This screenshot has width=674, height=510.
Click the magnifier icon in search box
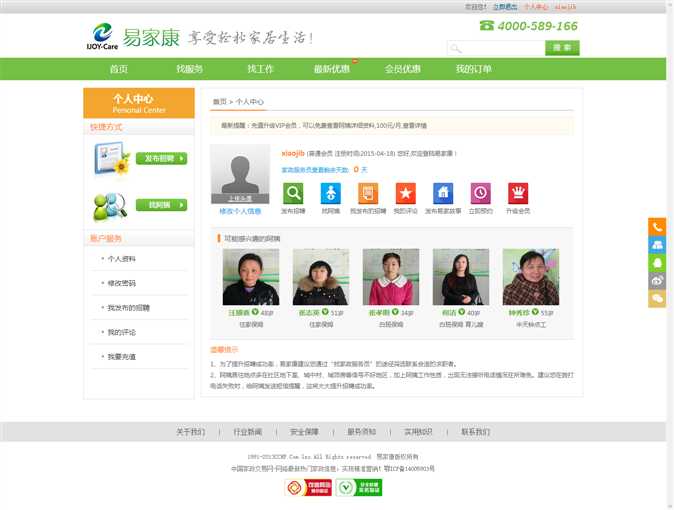(456, 48)
